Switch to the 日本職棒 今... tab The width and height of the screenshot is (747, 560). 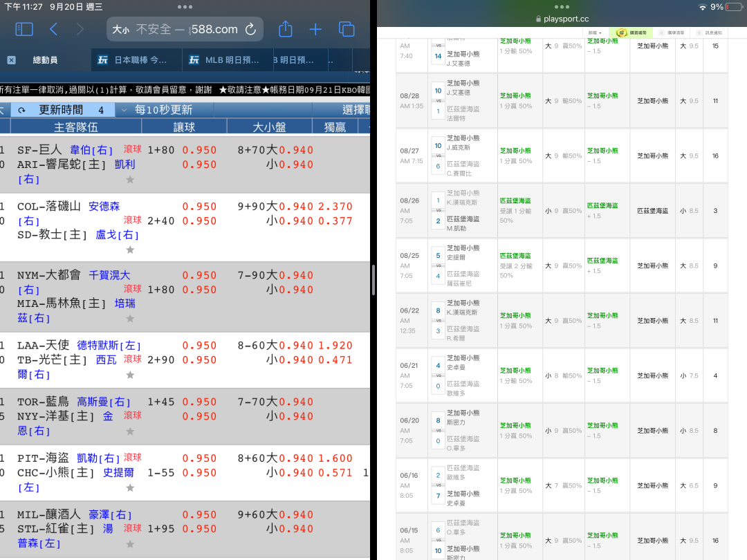[137, 60]
